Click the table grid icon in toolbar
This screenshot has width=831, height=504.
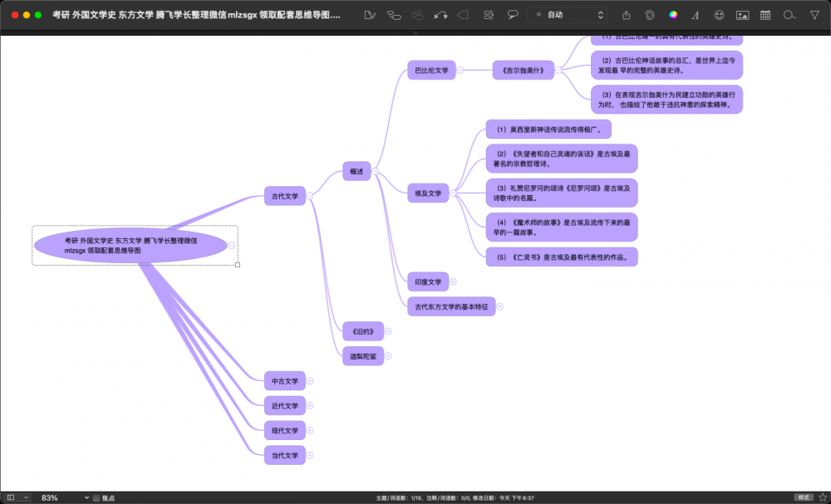click(x=765, y=15)
